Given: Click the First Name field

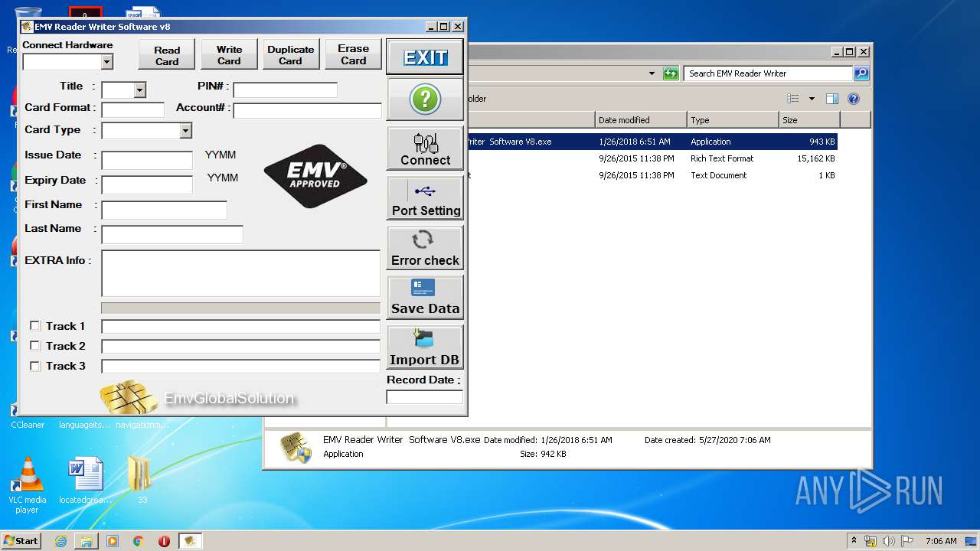Looking at the screenshot, I should (x=165, y=210).
